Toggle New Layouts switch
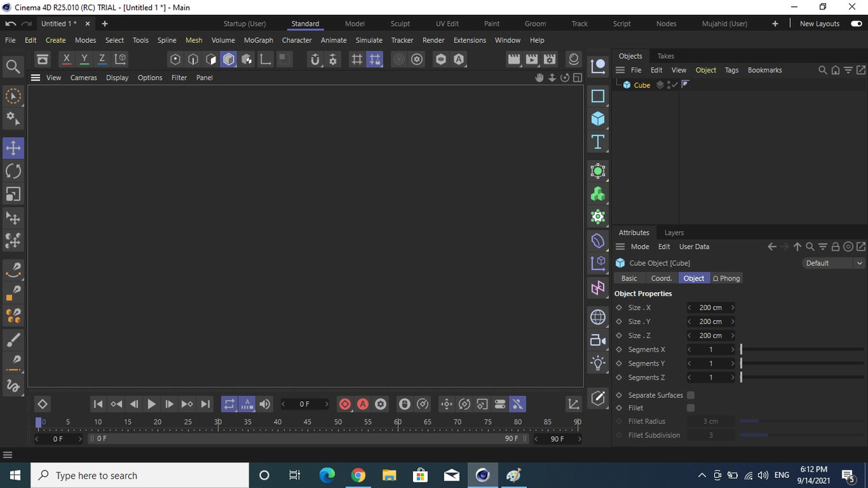The image size is (868, 488). tap(856, 24)
